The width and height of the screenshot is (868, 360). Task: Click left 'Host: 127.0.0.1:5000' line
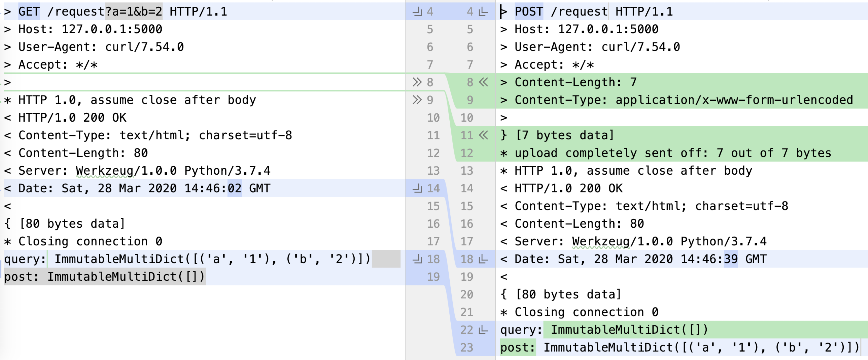click(x=83, y=29)
